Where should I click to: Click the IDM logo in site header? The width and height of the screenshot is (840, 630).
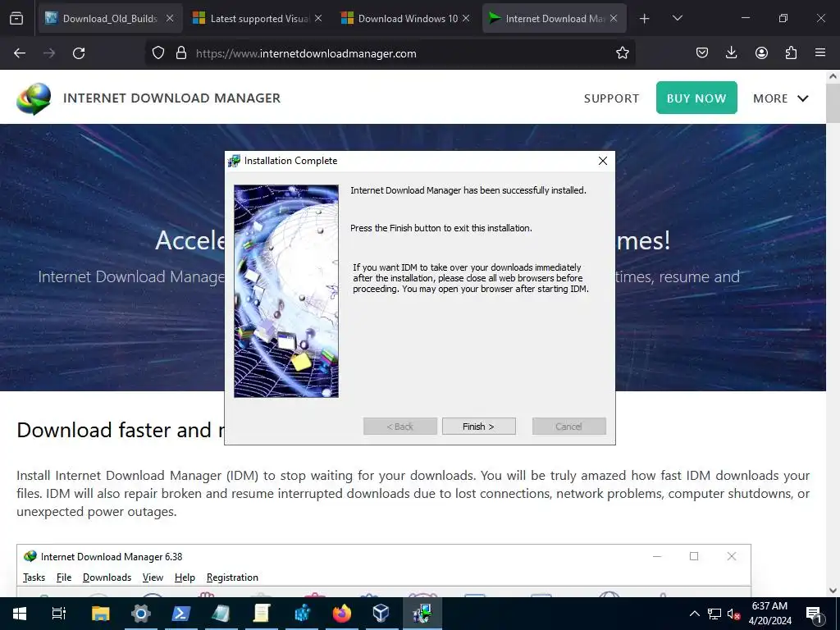[34, 98]
